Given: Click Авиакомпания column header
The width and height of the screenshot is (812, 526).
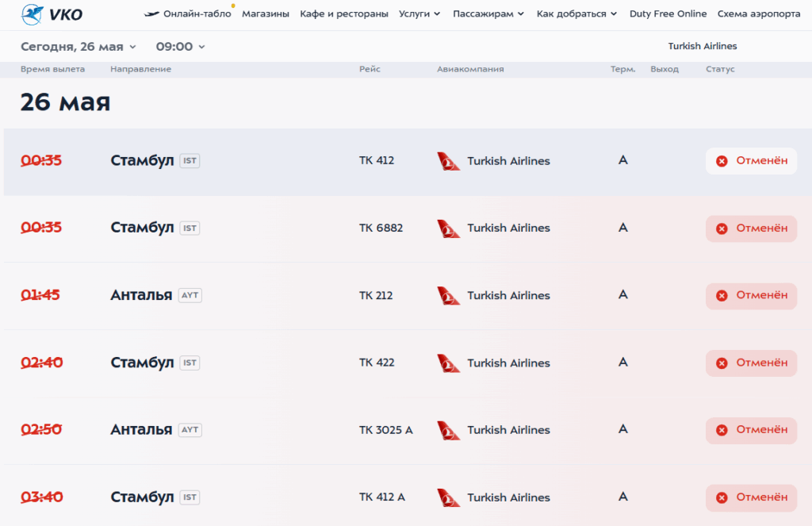Looking at the screenshot, I should [470, 70].
